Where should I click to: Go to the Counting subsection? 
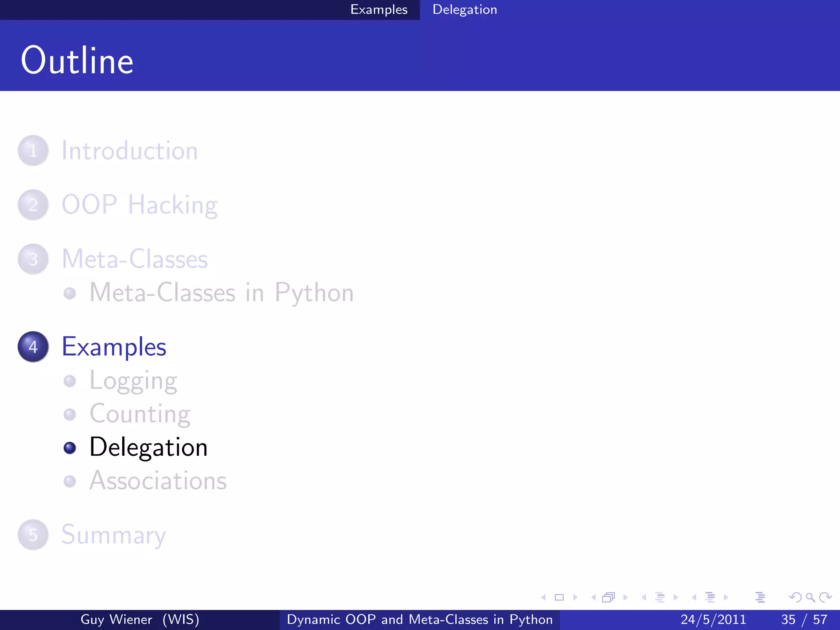(140, 414)
